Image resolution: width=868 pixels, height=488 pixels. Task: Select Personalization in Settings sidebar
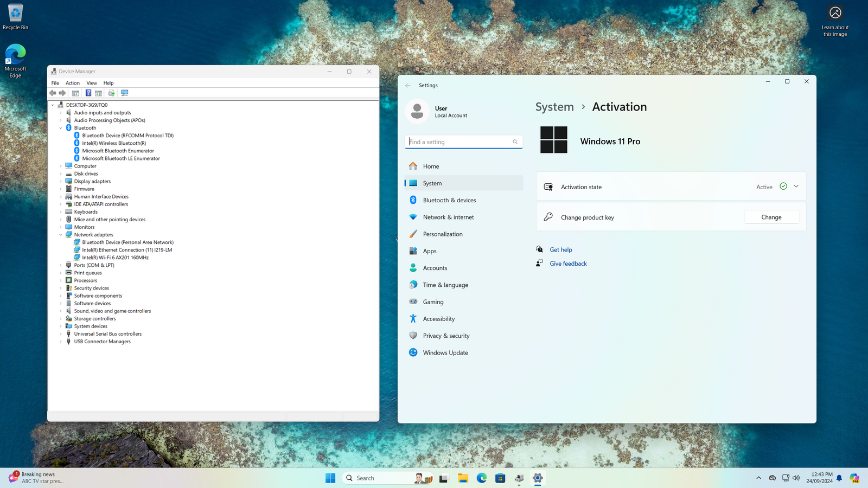coord(464,234)
